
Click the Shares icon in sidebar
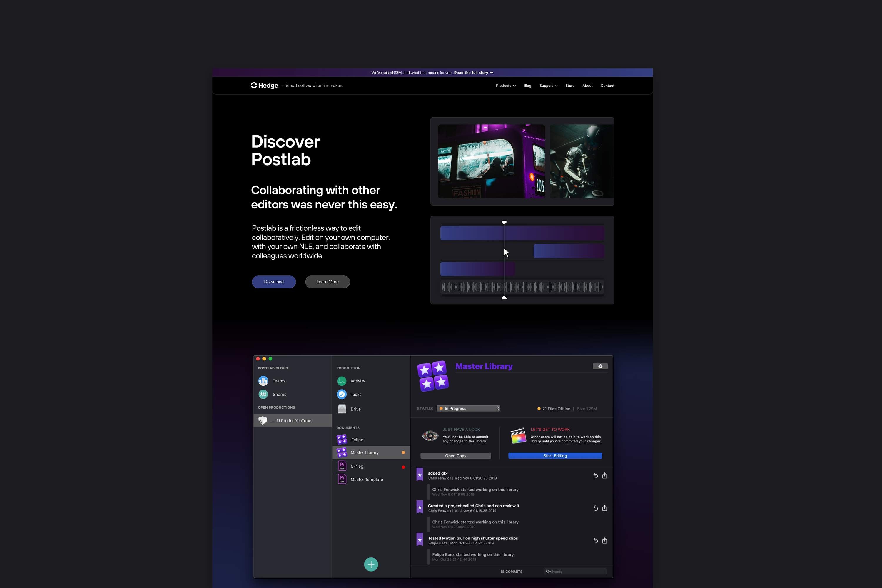pyautogui.click(x=264, y=394)
